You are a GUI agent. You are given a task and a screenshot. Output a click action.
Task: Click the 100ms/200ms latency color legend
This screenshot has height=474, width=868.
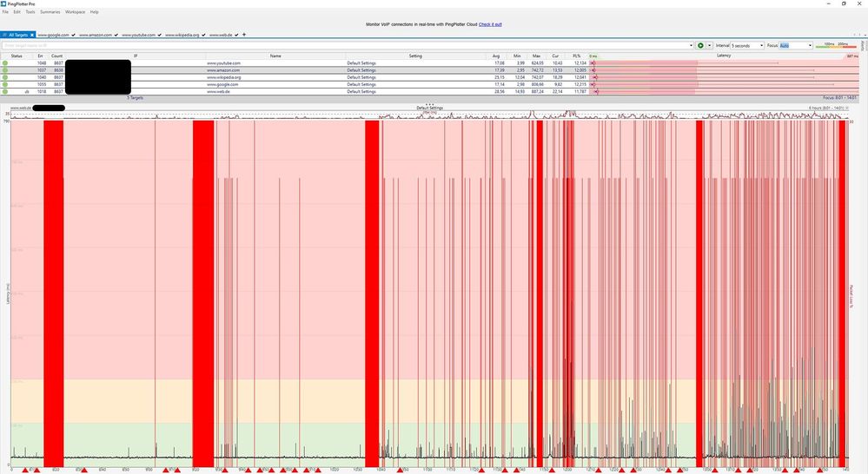836,45
